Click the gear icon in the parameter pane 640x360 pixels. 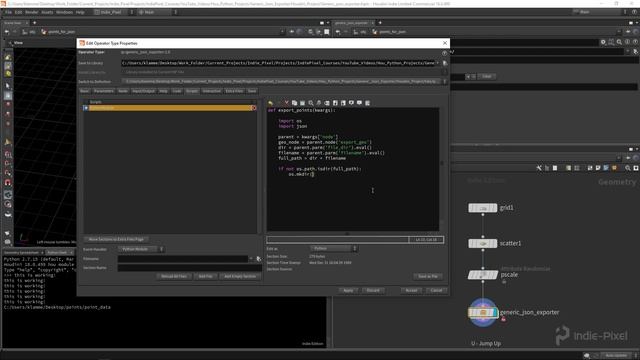tap(603, 42)
